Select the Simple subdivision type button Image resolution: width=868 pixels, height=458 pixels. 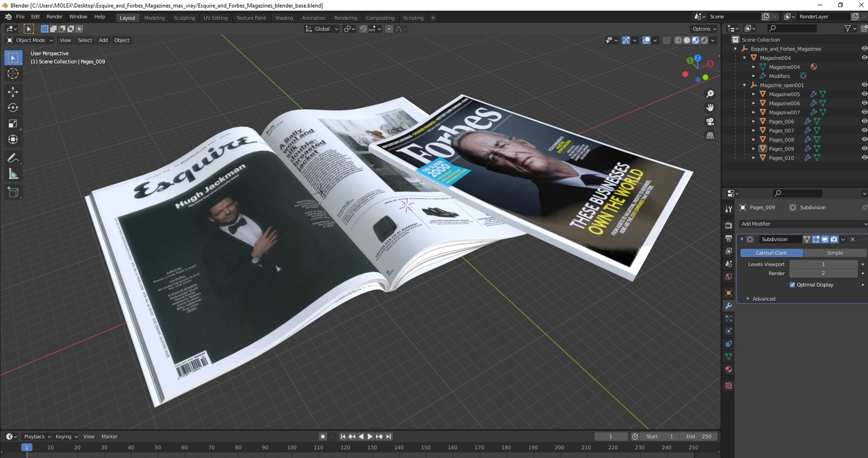[835, 253]
